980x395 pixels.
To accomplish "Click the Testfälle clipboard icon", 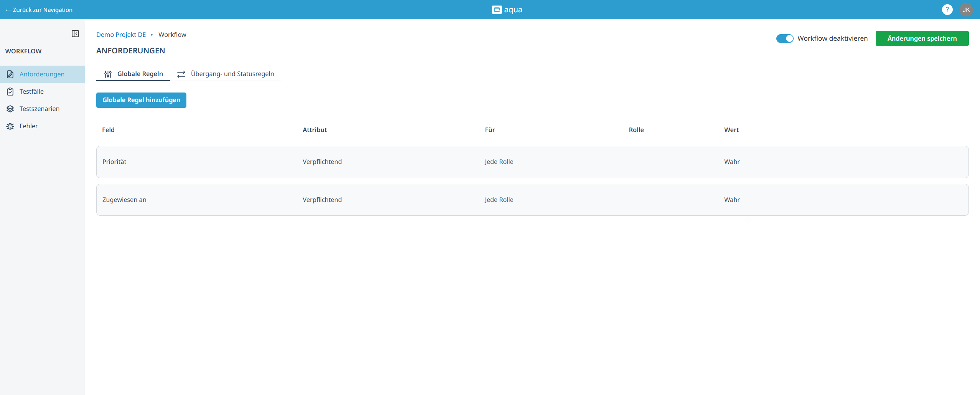I will coord(10,91).
